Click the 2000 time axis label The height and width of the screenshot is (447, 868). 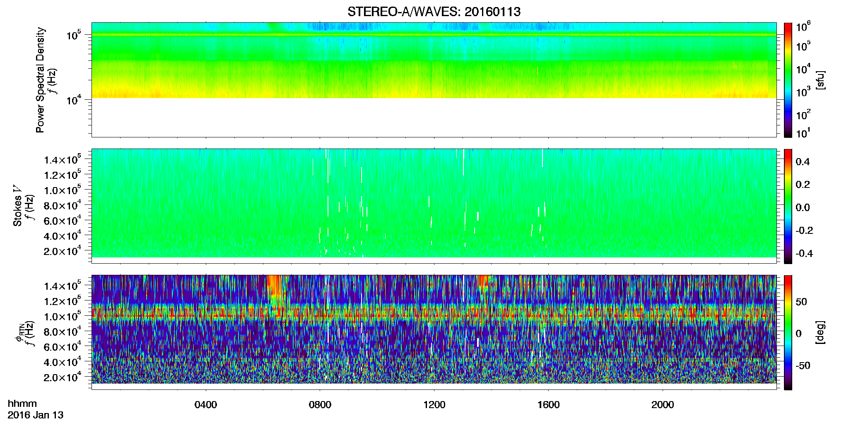[x=663, y=404]
